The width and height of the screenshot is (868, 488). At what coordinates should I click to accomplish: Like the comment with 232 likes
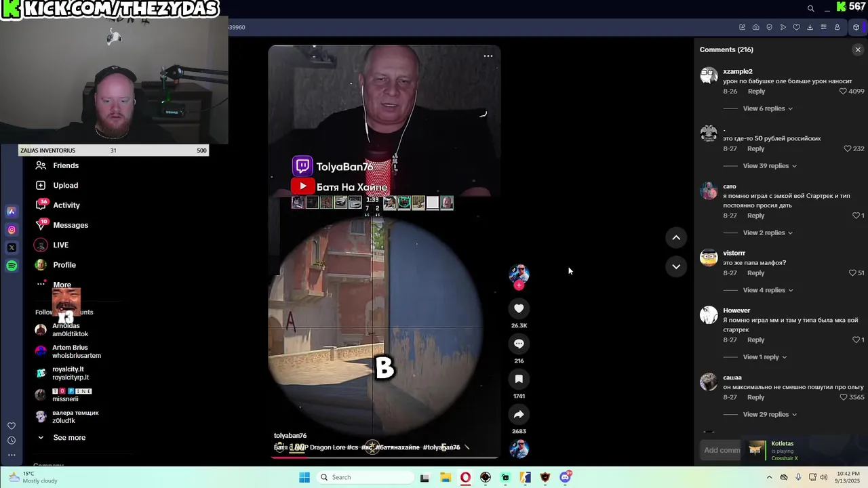[x=847, y=148]
